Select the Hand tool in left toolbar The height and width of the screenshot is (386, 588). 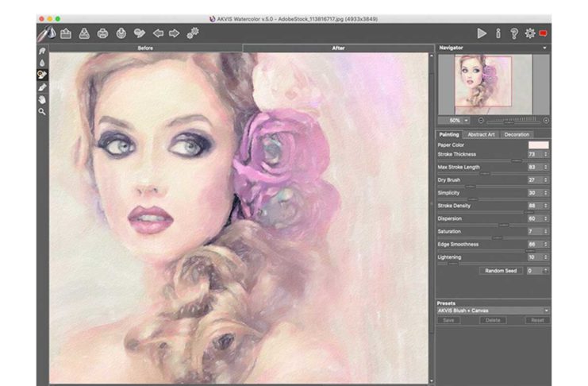42,99
